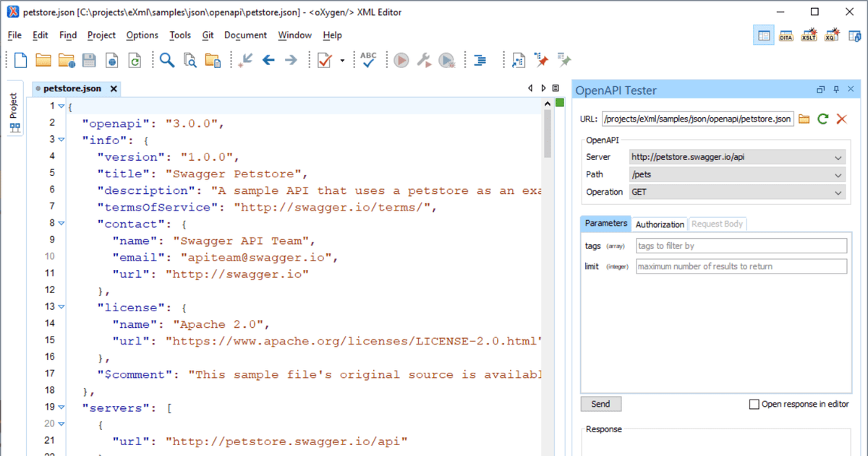
Task: Refresh the OpenAPI Tester URL
Action: coord(822,119)
